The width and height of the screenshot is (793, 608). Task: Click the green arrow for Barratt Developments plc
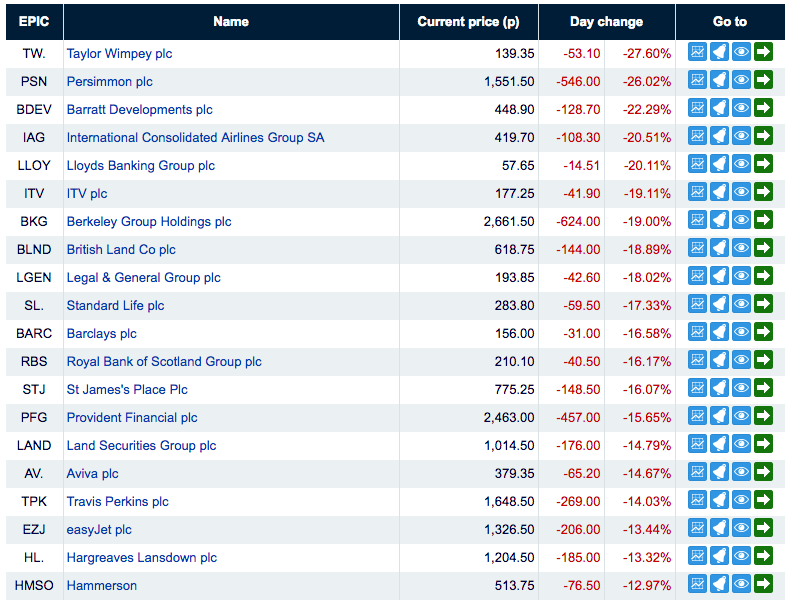tap(763, 108)
